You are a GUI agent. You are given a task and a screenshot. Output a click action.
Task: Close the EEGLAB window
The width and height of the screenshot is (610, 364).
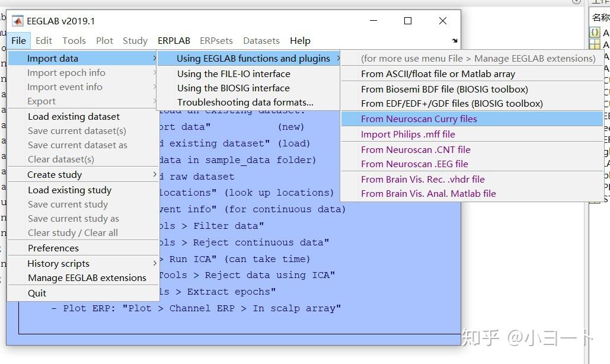(442, 21)
